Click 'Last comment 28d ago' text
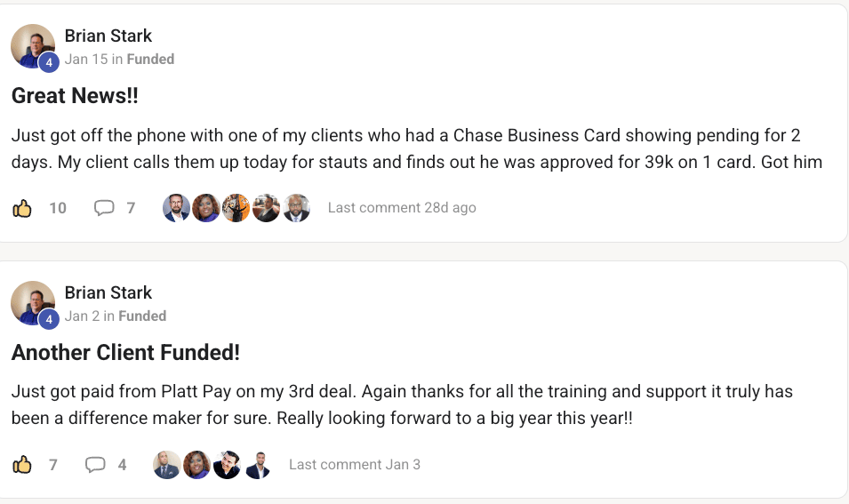Screen dimensions: 849x504 pyautogui.click(x=402, y=208)
